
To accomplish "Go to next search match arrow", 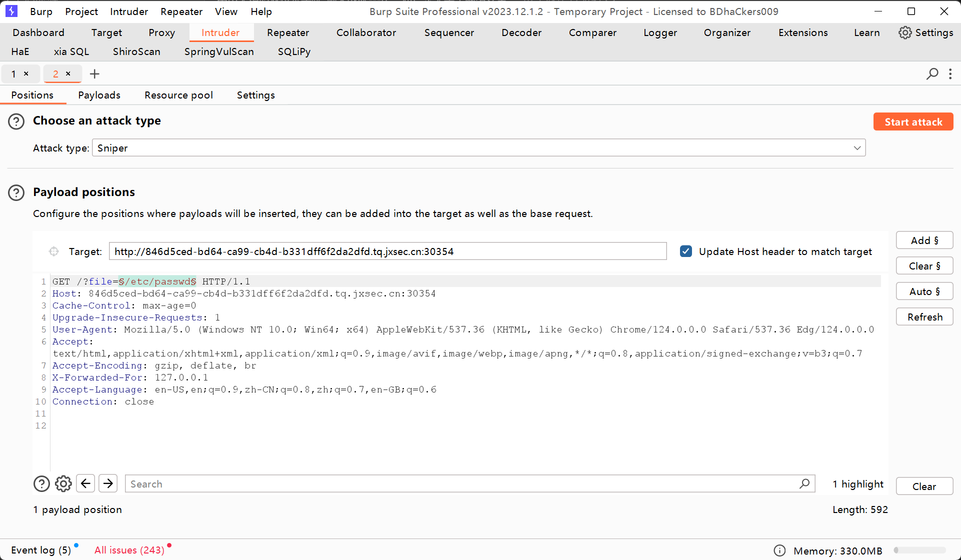I will coord(108,483).
